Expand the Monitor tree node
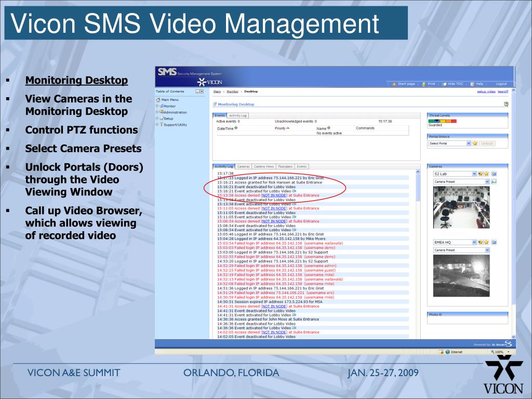 click(x=157, y=106)
